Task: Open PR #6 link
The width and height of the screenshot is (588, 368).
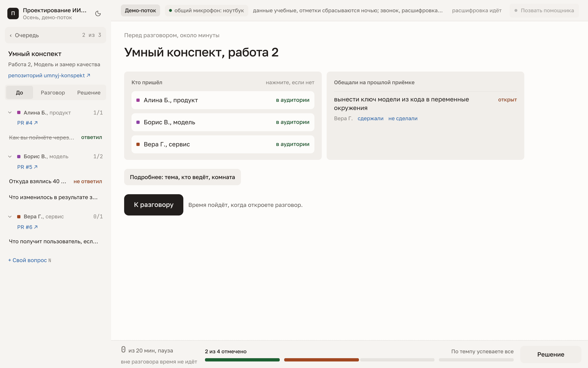Action: [x=27, y=227]
